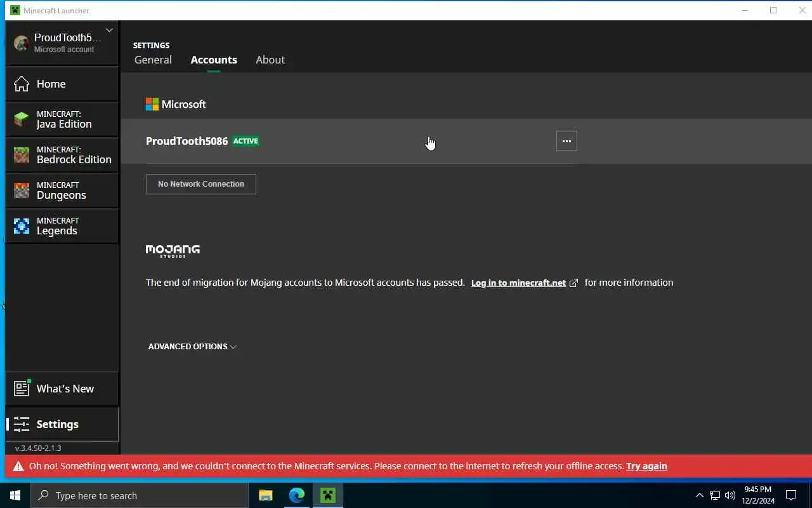Viewport: 812px width, 508px height.
Task: Click the volume speaker tray icon
Action: (730, 495)
